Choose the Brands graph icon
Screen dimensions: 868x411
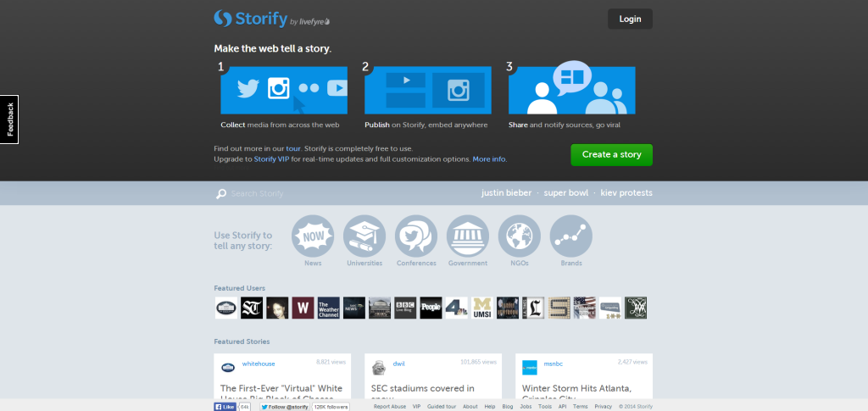click(x=571, y=236)
